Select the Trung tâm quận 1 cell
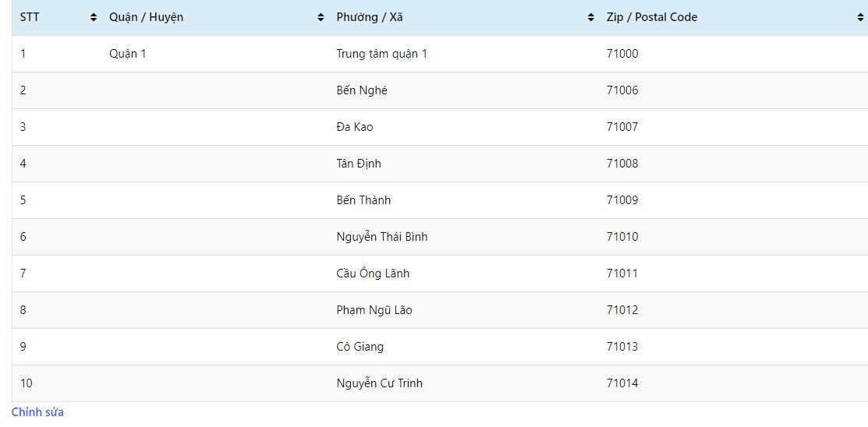The image size is (868, 427). click(382, 54)
